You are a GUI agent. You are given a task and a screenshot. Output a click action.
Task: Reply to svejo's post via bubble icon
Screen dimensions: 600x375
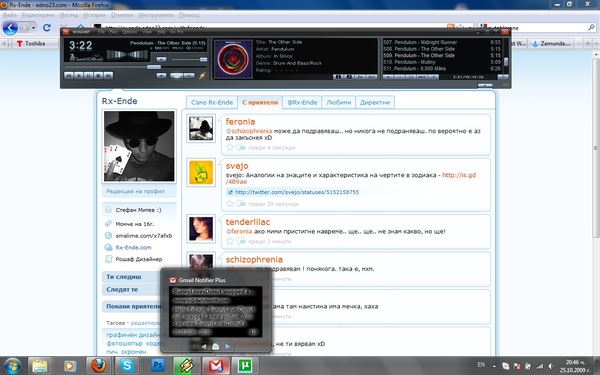[x=241, y=204]
